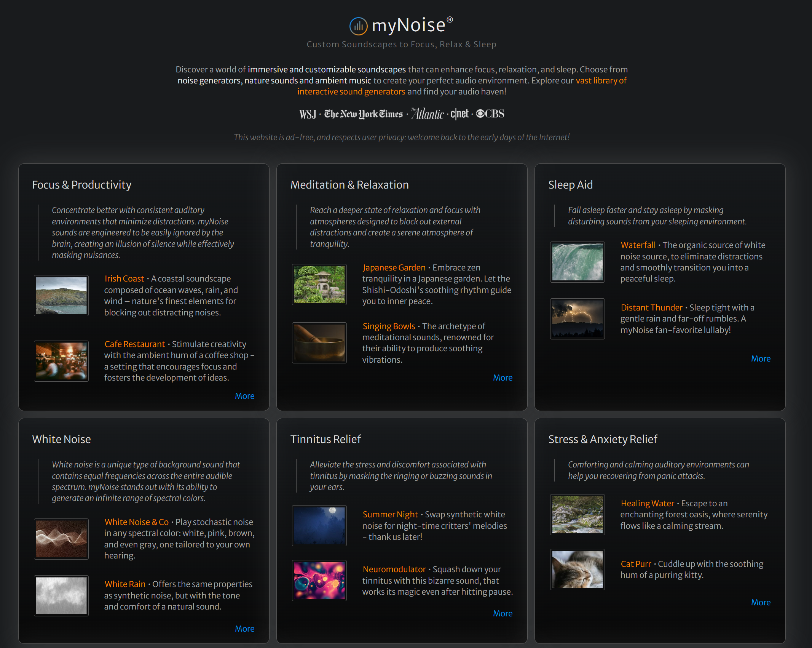Click More in Tinnitus Relief card
812x648 pixels.
point(503,613)
